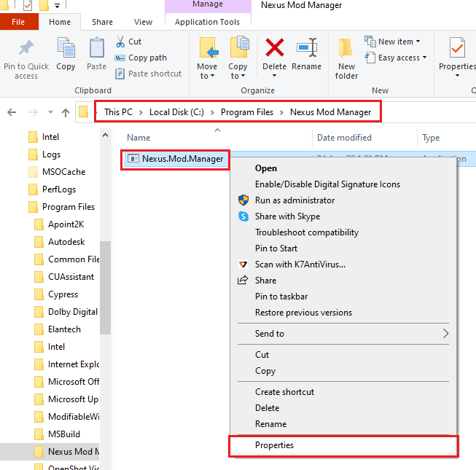Open the New item dropdown arrow
476x470 pixels.
[x=418, y=42]
